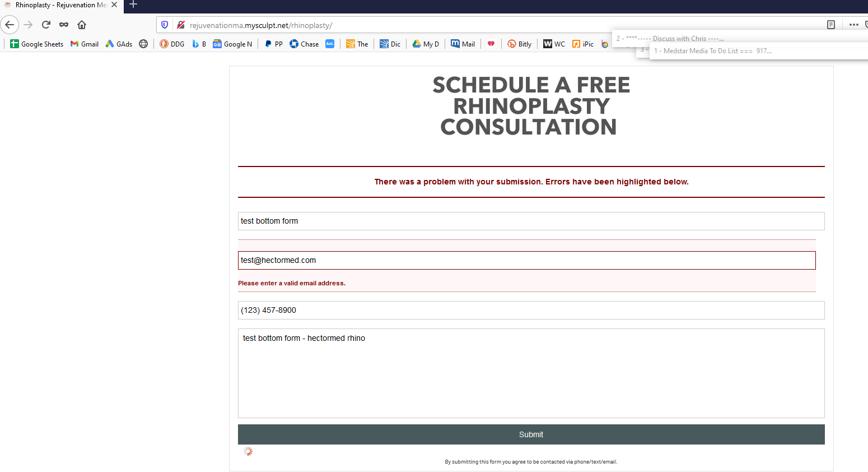Image resolution: width=868 pixels, height=472 pixels.
Task: Go to the browser home page
Action: point(82,25)
